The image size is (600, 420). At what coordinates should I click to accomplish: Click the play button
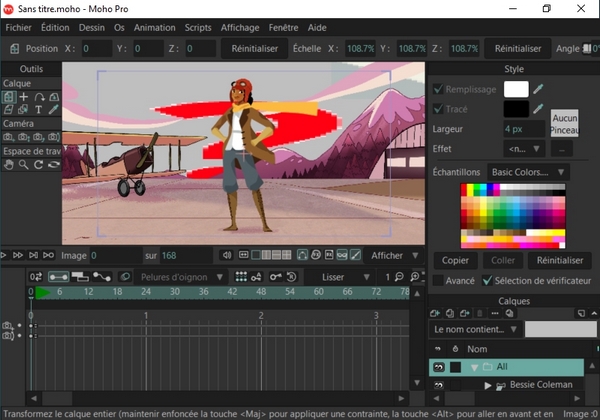coord(4,255)
